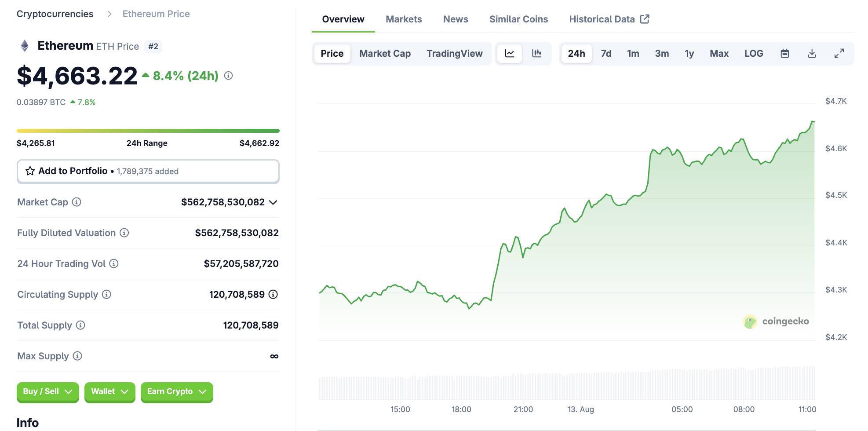
Task: Click the 24h low value $4,265.81
Action: (x=36, y=143)
